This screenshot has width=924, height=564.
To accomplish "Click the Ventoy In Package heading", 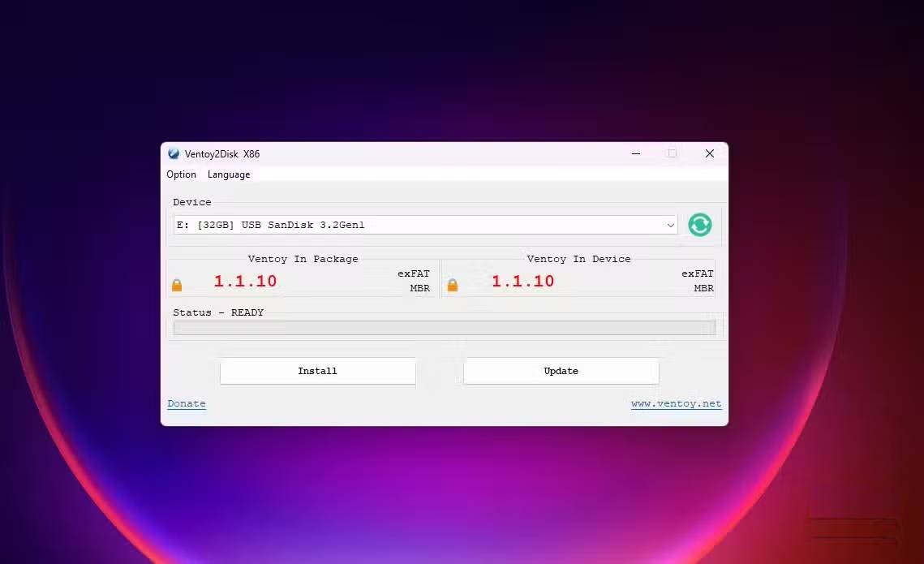I will tap(303, 259).
